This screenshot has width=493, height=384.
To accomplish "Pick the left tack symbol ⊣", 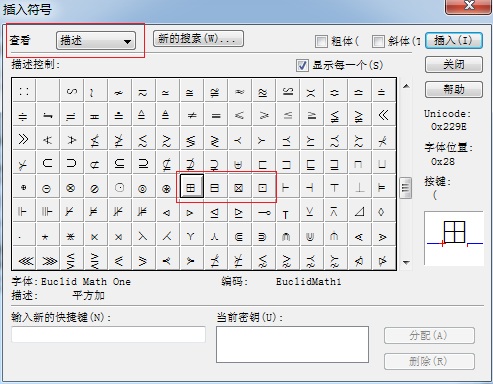I will [311, 187].
